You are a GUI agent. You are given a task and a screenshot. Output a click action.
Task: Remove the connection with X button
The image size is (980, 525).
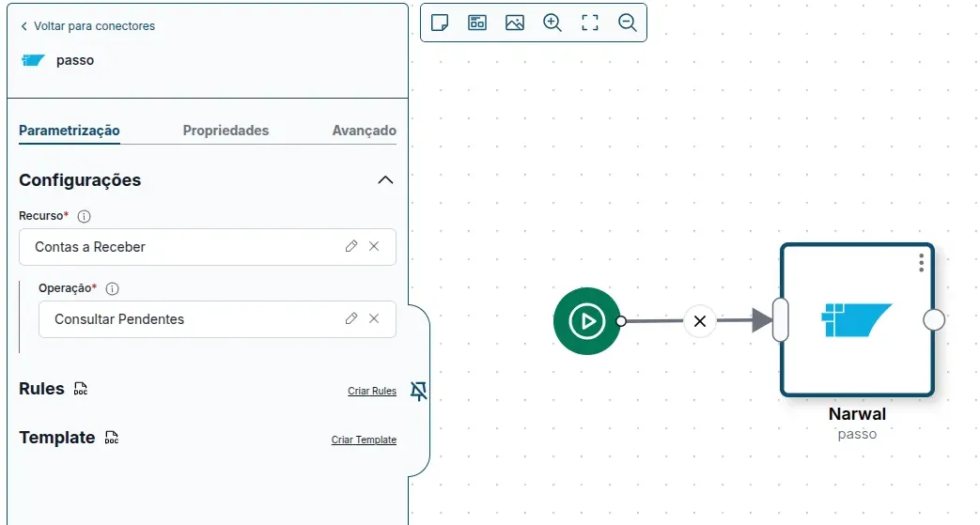[x=700, y=321]
